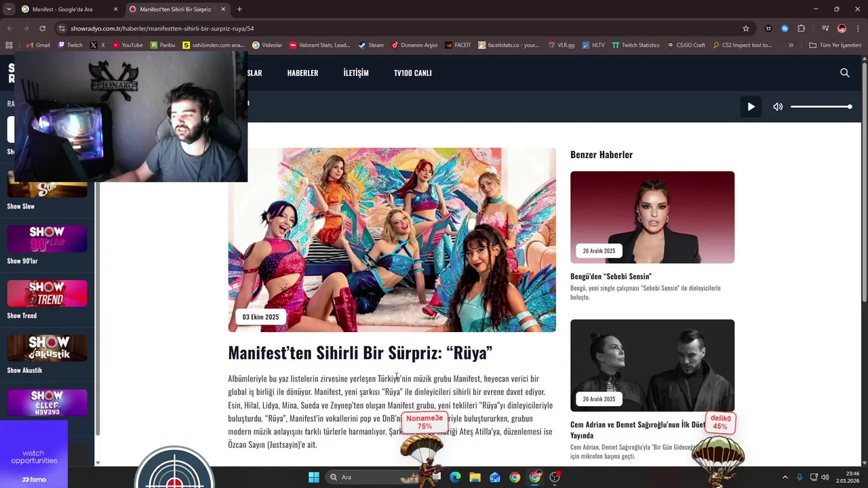
Task: Open the Bengü news thumbnail image
Action: [x=652, y=217]
